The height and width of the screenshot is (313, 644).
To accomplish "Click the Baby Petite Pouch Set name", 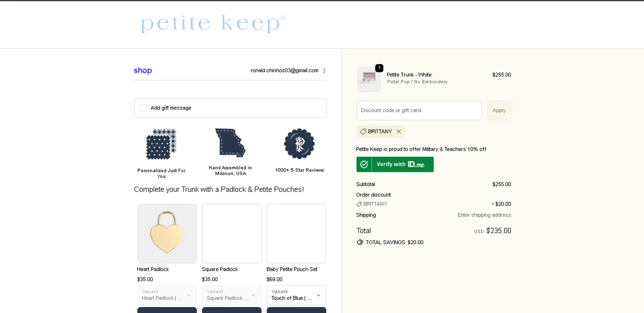I will click(292, 269).
